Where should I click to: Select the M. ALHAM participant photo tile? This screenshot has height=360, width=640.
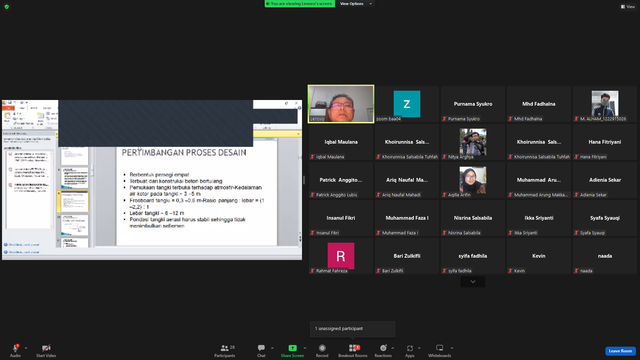pyautogui.click(x=605, y=104)
